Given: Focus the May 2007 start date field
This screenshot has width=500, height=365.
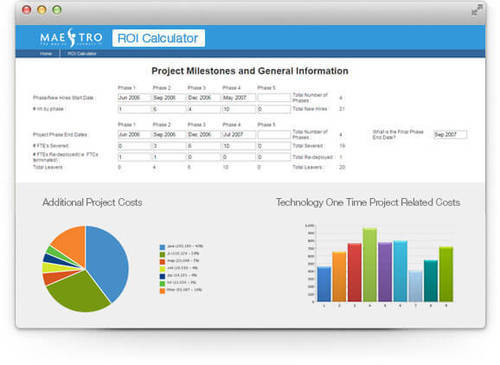Looking at the screenshot, I should coord(239,98).
